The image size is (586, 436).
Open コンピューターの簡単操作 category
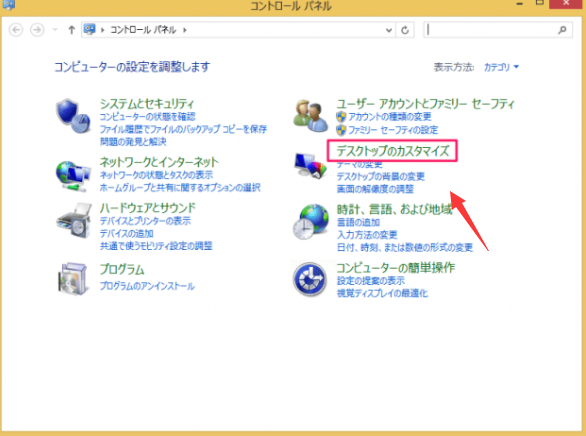pyautogui.click(x=395, y=268)
